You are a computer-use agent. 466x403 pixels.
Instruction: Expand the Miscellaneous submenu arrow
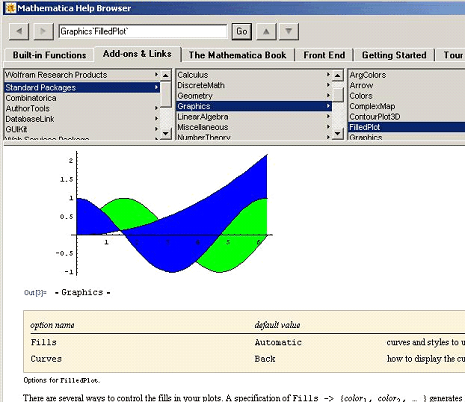(328, 127)
